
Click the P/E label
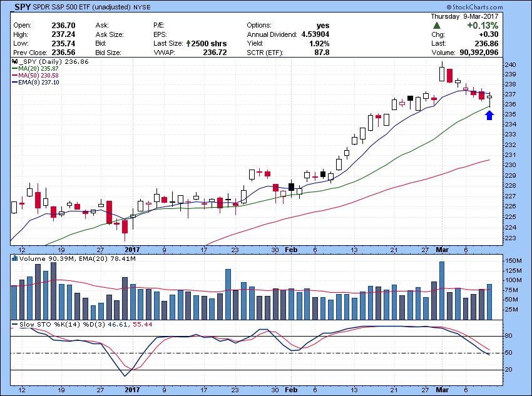159,26
